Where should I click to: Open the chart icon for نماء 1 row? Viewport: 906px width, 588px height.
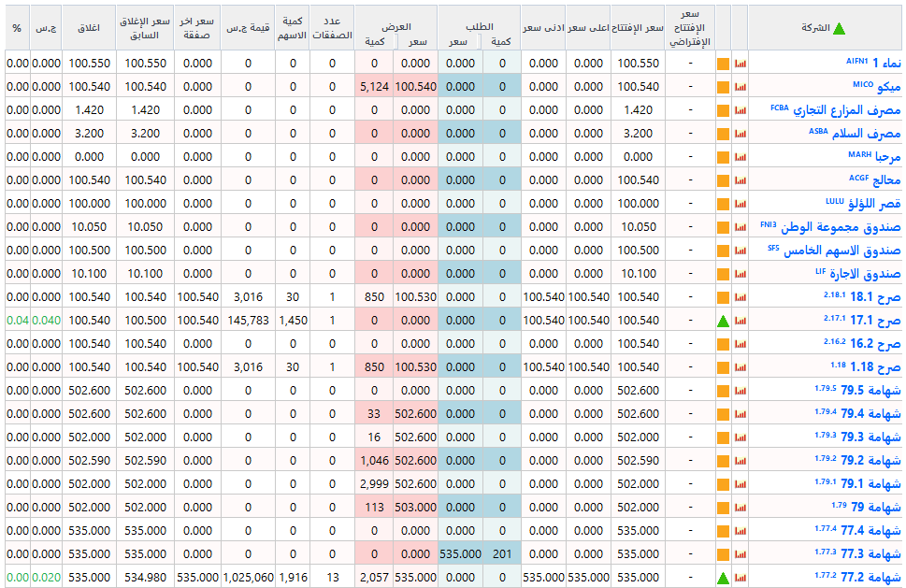coord(741,64)
